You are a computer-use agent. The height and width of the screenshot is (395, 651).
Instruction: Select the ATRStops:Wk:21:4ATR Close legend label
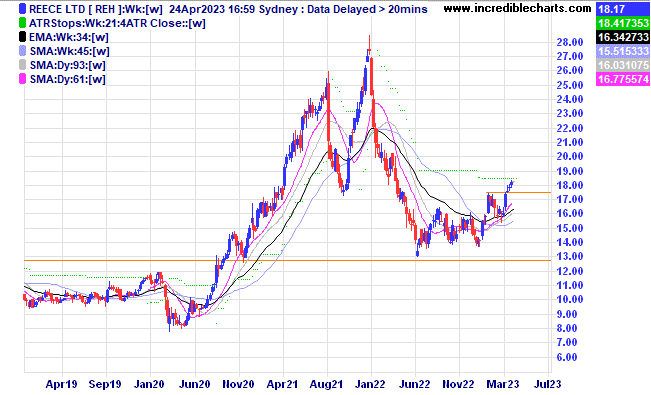[x=117, y=23]
